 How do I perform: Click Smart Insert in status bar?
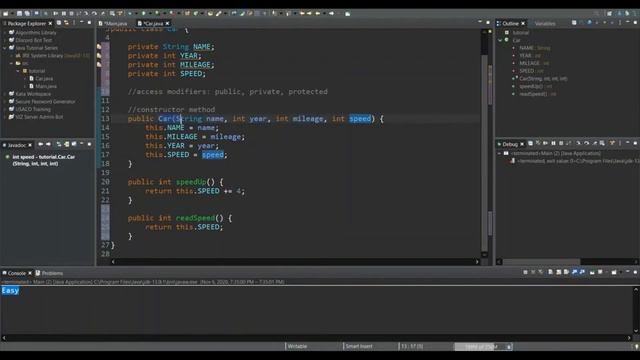[359, 346]
